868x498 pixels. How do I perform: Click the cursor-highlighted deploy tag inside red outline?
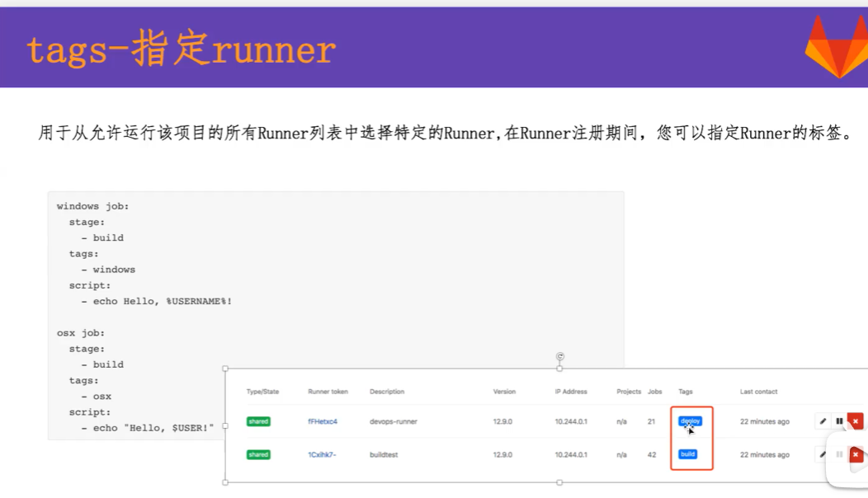(x=691, y=420)
